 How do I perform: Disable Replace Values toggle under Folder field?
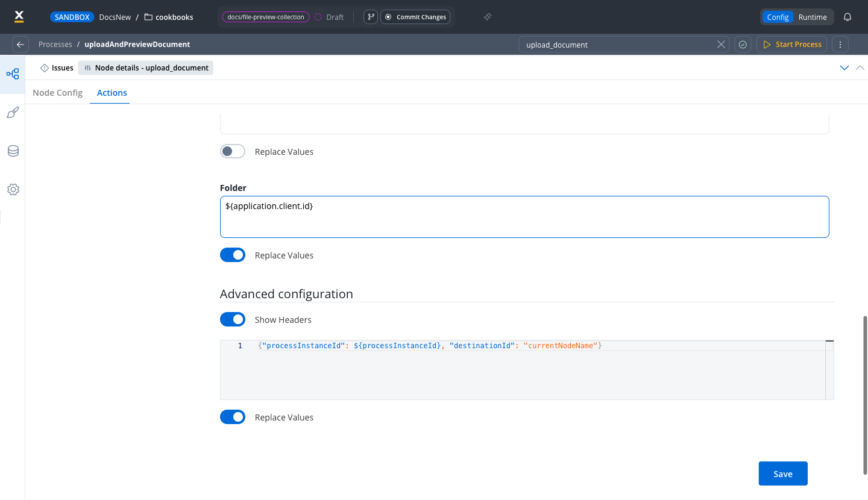coord(233,255)
